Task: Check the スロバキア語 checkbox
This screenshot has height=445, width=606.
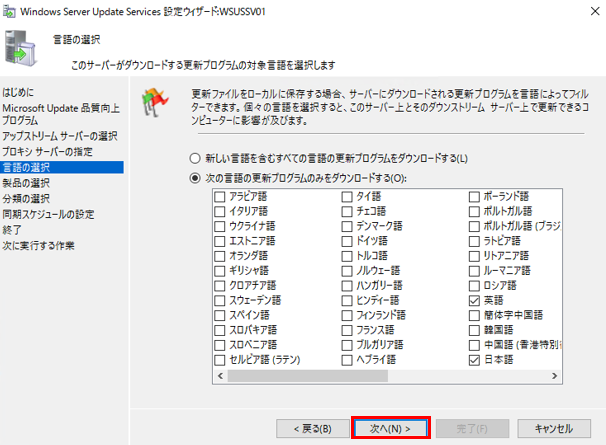Action: tap(220, 330)
